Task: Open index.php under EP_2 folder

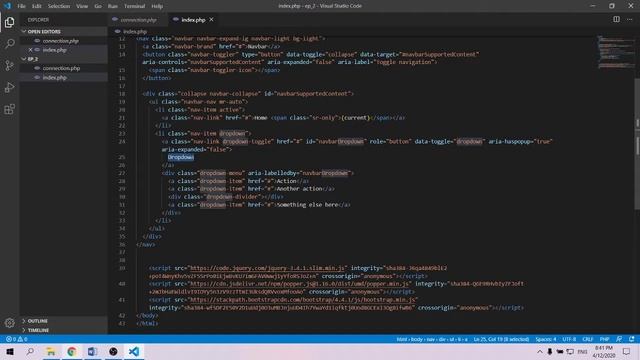Action: [x=55, y=77]
